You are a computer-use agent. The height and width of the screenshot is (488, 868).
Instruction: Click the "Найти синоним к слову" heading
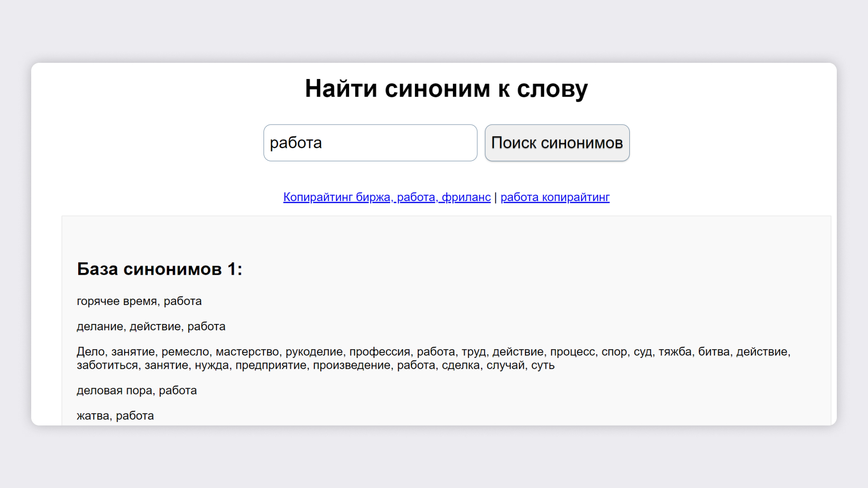click(x=446, y=88)
